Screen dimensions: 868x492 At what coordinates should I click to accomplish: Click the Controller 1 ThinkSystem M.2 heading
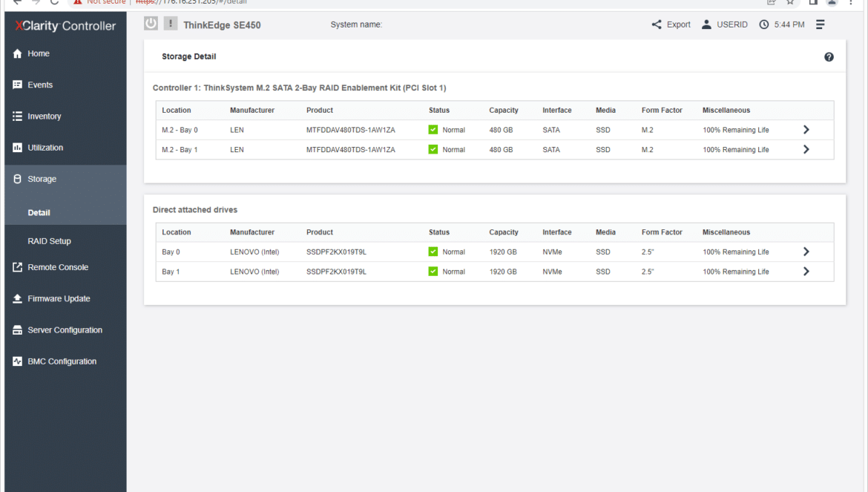point(300,88)
